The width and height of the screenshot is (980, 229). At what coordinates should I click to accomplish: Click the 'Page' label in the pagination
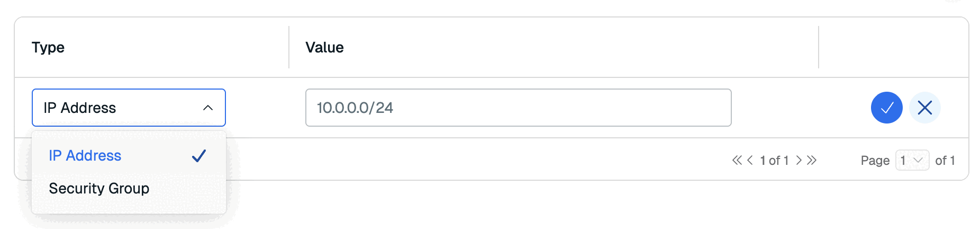pyautogui.click(x=875, y=160)
